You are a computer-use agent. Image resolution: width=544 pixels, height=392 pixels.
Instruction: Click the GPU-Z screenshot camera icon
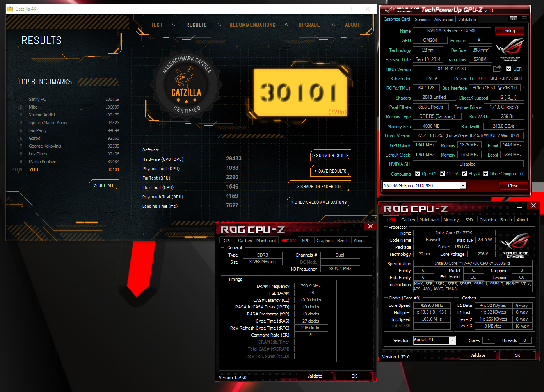(514, 18)
